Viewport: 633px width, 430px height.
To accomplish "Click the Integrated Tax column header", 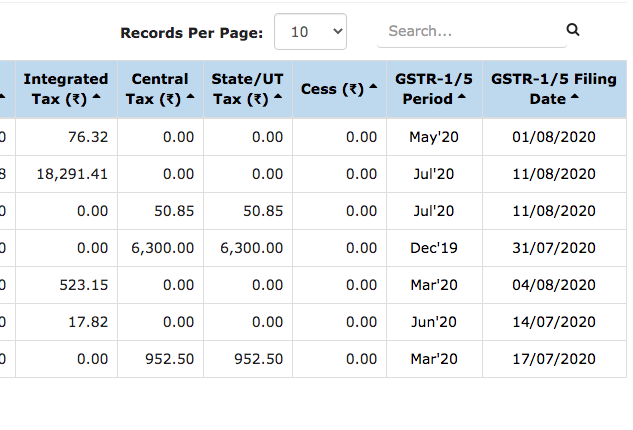I will pyautogui.click(x=66, y=89).
